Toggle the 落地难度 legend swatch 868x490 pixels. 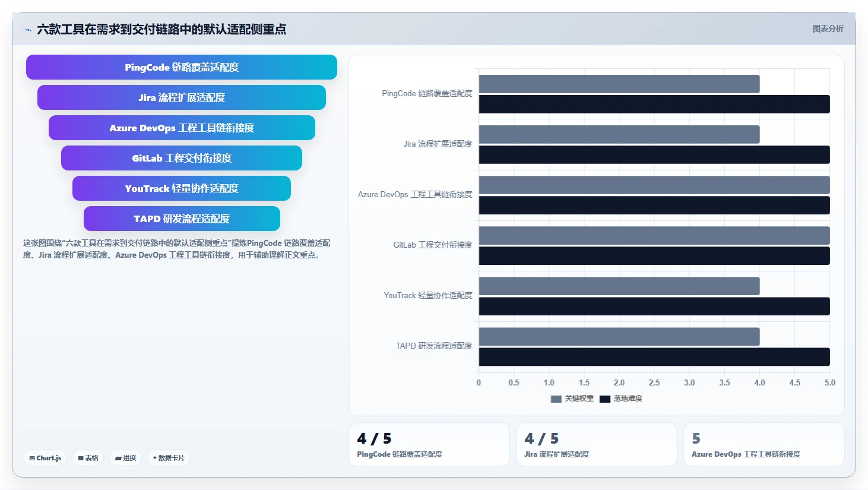[x=605, y=399]
